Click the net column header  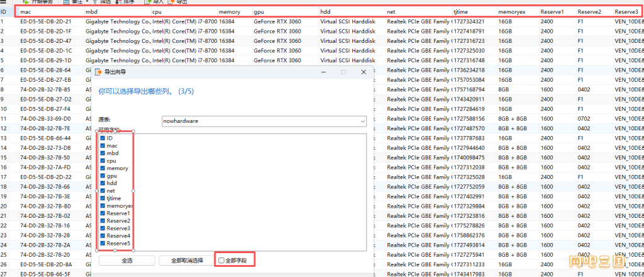pyautogui.click(x=419, y=12)
